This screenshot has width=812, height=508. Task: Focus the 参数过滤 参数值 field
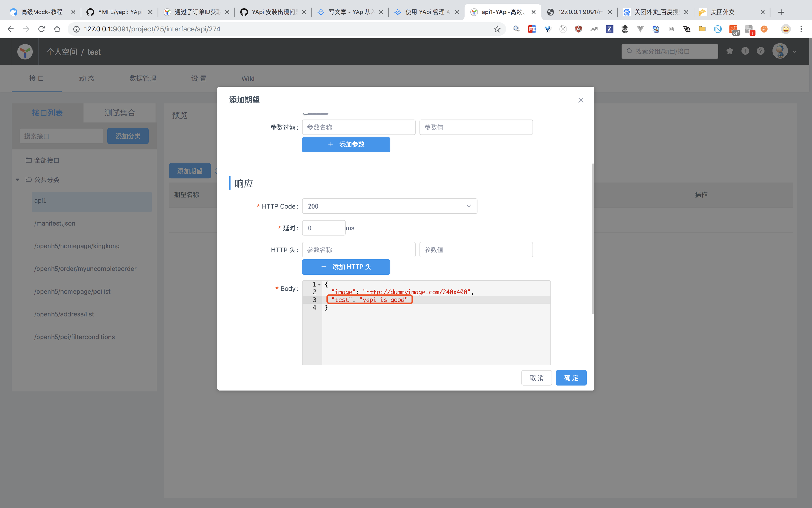[476, 127]
